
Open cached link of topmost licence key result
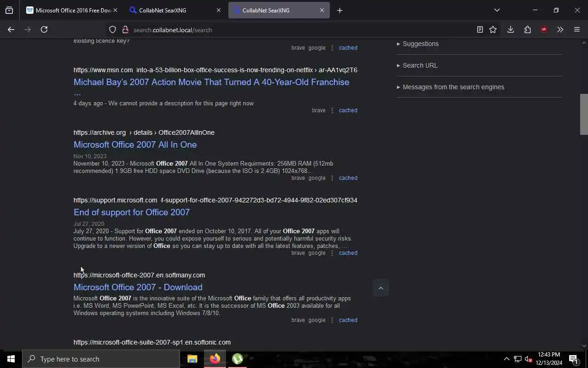pyautogui.click(x=348, y=48)
